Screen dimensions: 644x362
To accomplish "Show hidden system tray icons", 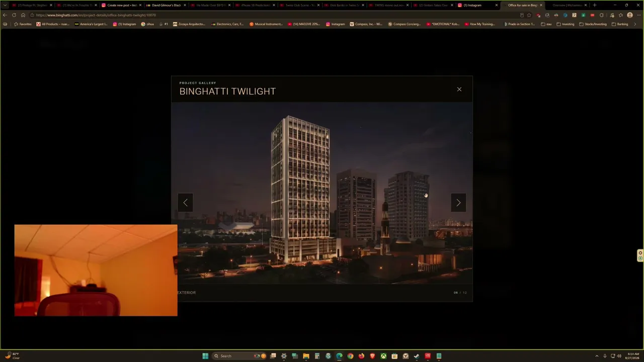I will click(597, 356).
